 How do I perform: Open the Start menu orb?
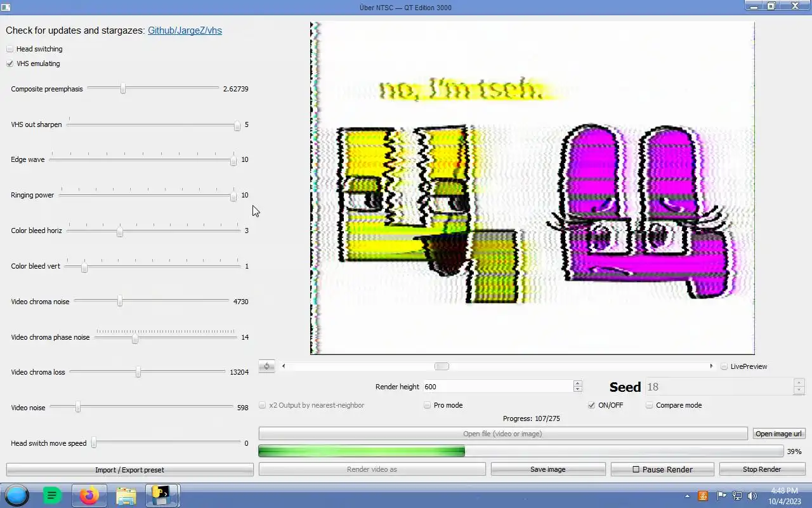pos(17,495)
